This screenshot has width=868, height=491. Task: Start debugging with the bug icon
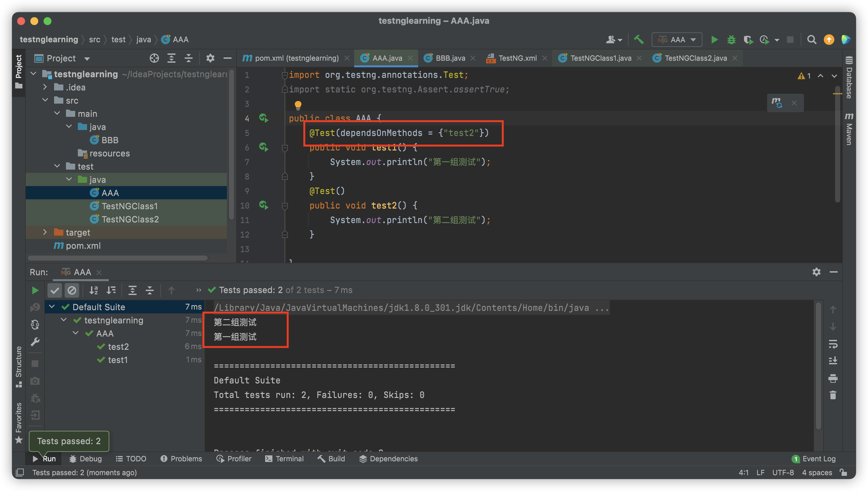pos(731,40)
